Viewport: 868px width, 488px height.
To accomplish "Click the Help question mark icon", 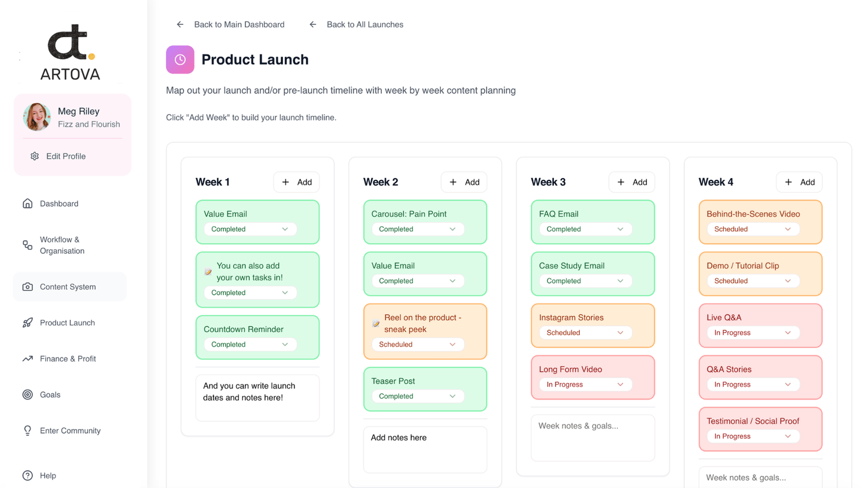I will click(27, 475).
